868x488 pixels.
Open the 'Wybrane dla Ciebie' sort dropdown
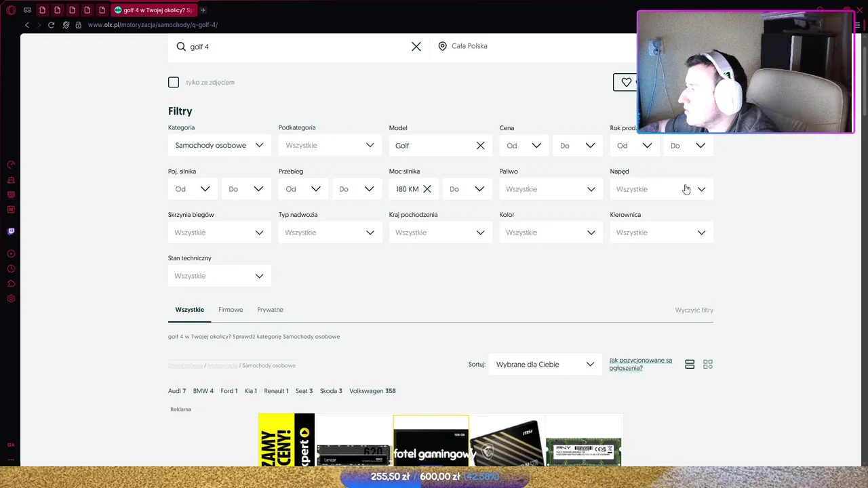tap(545, 364)
